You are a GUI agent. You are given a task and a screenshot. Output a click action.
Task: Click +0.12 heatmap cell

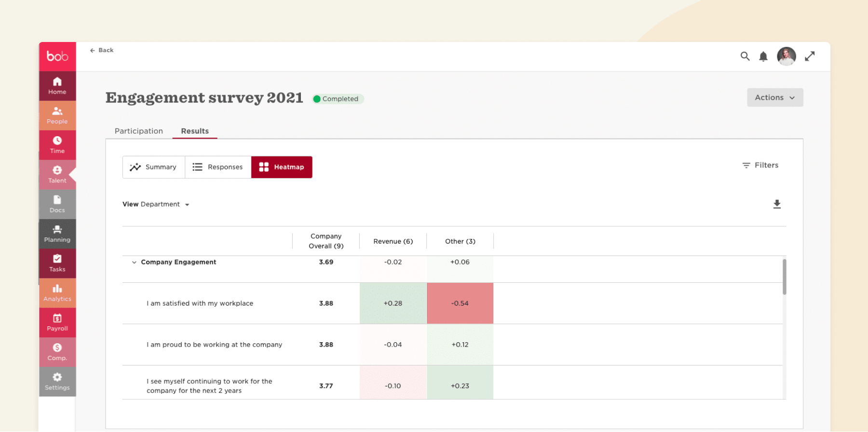[460, 345]
